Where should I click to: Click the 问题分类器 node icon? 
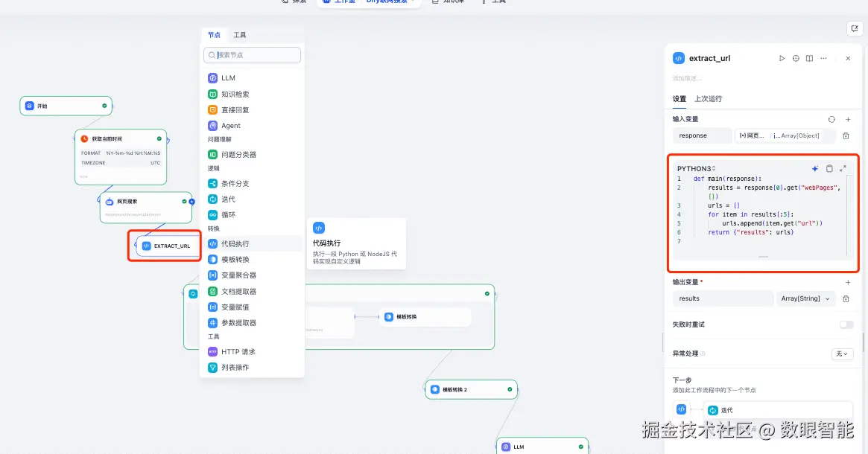pos(212,154)
